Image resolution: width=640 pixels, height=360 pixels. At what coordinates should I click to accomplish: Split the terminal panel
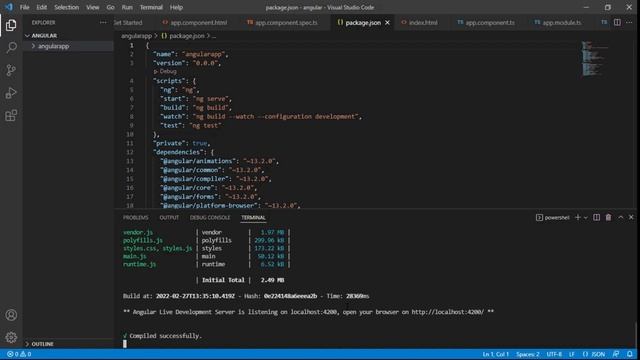click(596, 218)
